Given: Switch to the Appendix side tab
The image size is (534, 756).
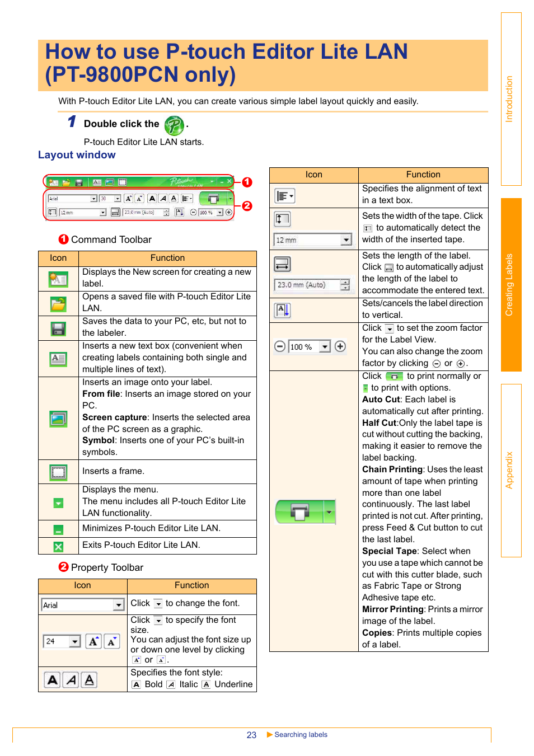Looking at the screenshot, I should (x=511, y=471).
